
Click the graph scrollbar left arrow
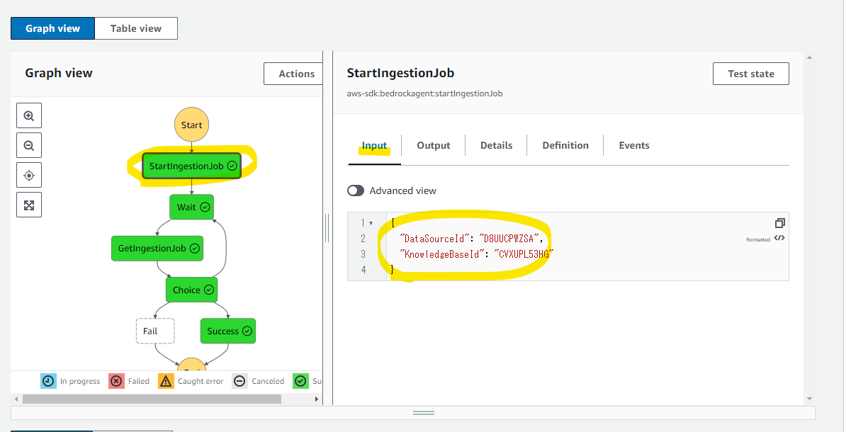point(16,399)
